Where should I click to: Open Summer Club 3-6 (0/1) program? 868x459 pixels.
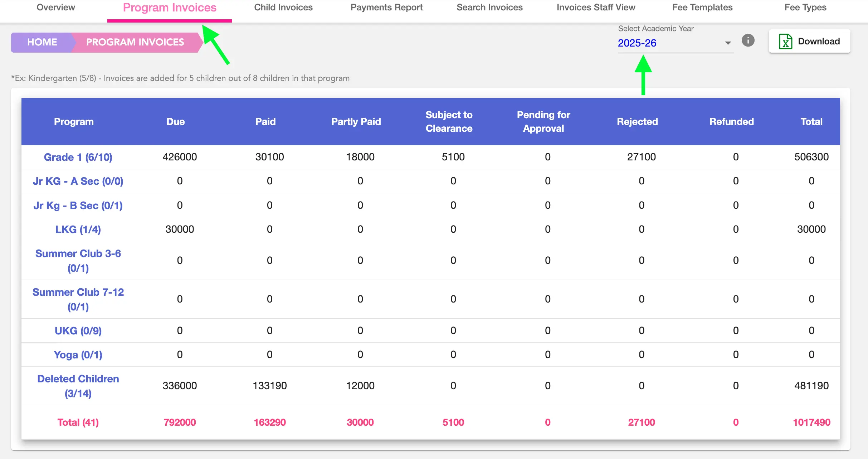click(x=78, y=261)
